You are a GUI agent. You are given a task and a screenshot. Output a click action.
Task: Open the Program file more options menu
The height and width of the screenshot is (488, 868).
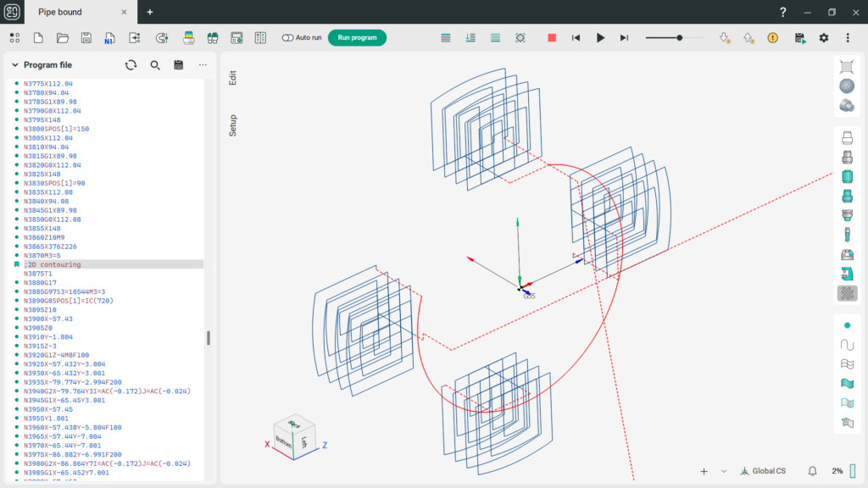pyautogui.click(x=203, y=64)
